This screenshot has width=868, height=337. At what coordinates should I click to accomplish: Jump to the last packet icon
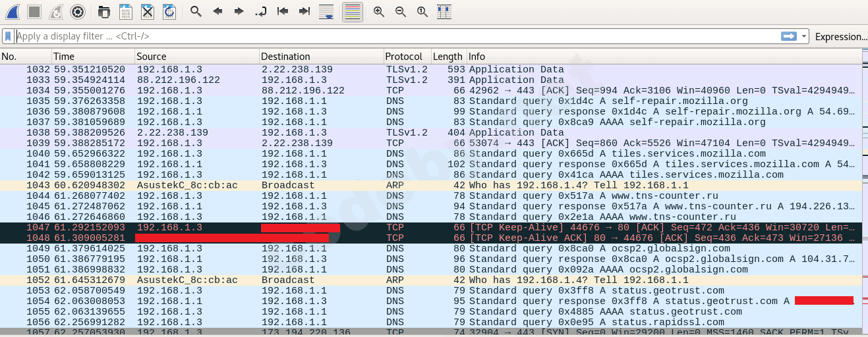304,11
